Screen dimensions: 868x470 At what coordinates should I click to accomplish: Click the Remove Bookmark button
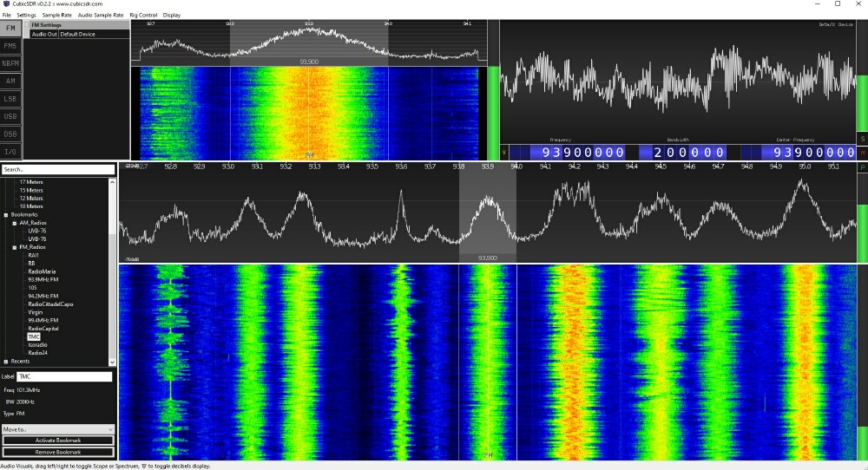point(58,453)
